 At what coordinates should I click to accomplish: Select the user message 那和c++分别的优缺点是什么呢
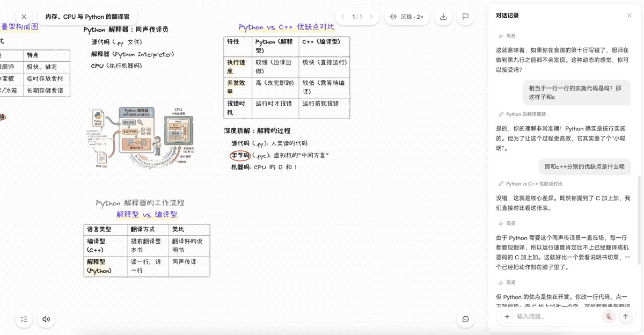click(584, 166)
